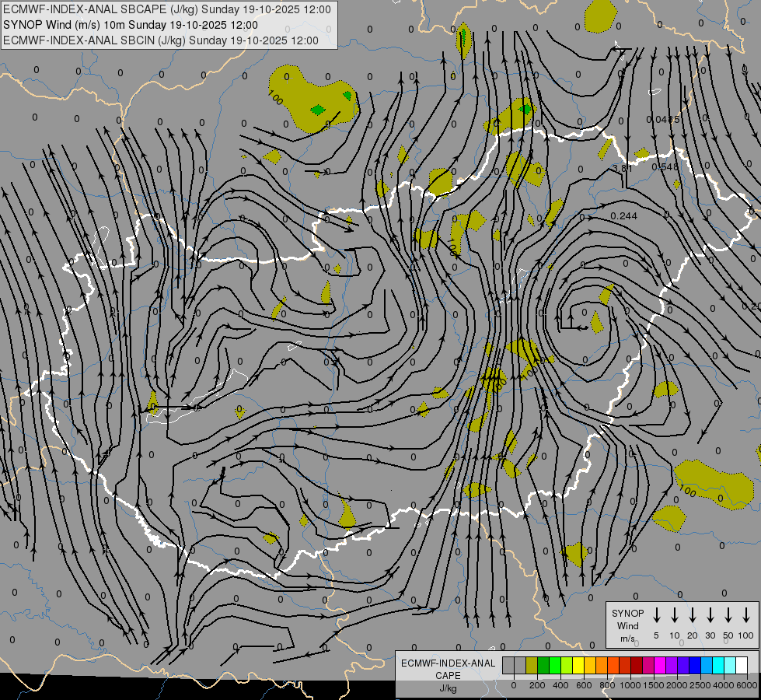Click the 100 m/s wind arrow in legend
Screen dimensions: 761x700
(x=746, y=615)
